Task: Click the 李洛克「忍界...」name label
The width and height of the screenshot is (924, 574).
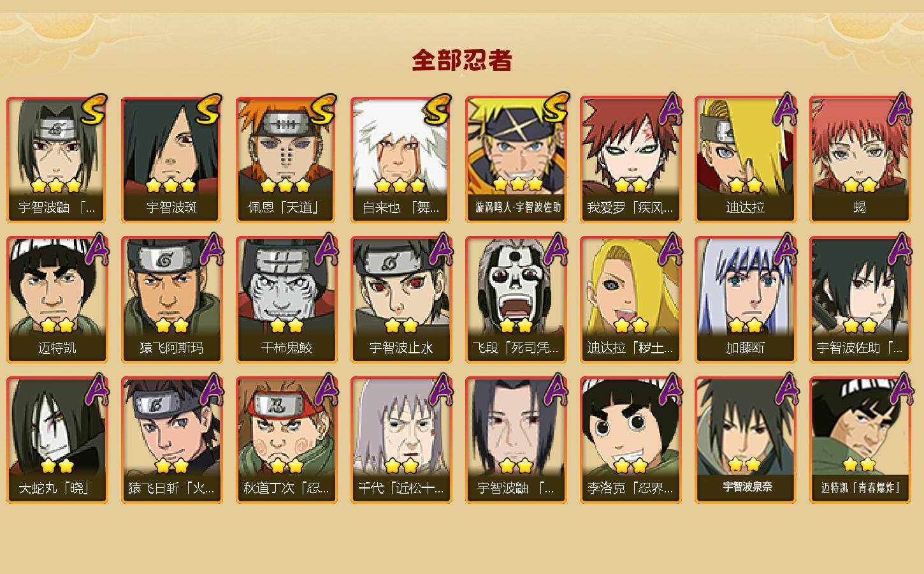Action: tap(630, 489)
